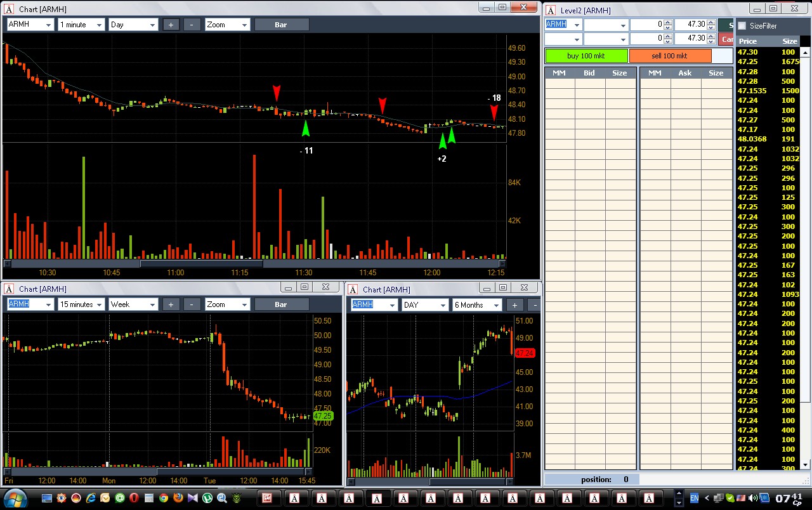Click the magnifier search icon in taskbar
This screenshot has height=510, width=812.
222,498
